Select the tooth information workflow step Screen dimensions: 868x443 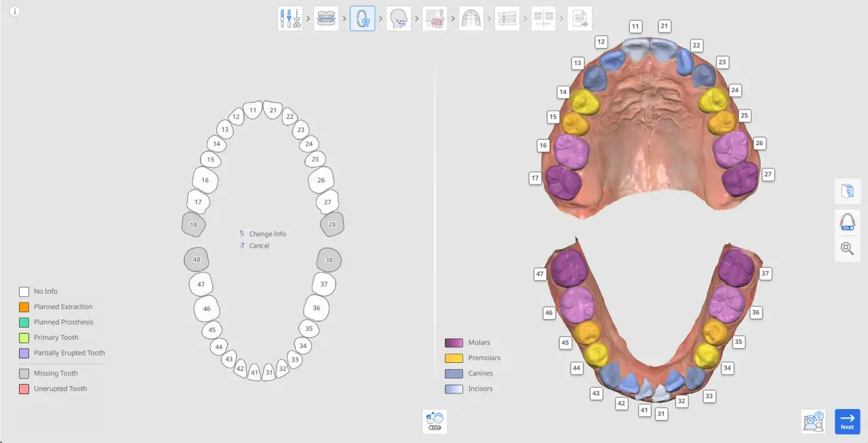click(363, 18)
